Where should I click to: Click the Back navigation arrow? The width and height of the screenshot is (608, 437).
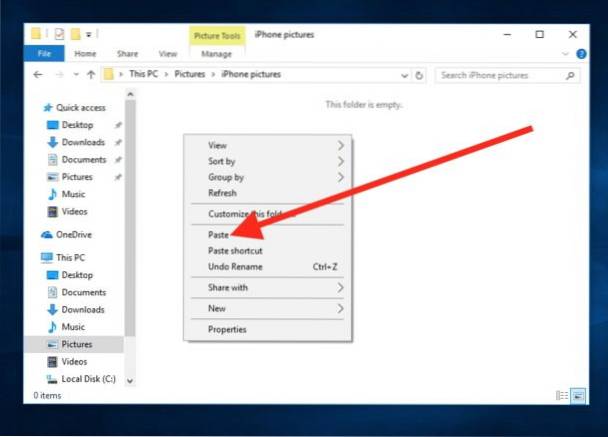click(38, 75)
